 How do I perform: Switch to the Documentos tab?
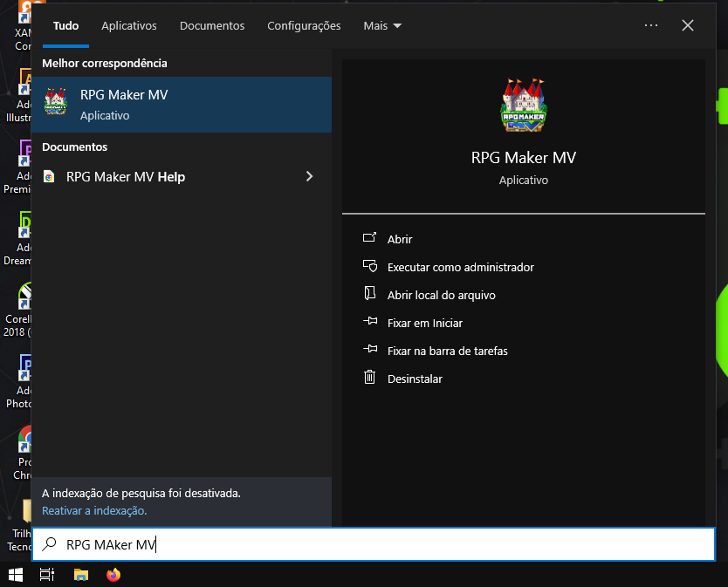coord(212,26)
